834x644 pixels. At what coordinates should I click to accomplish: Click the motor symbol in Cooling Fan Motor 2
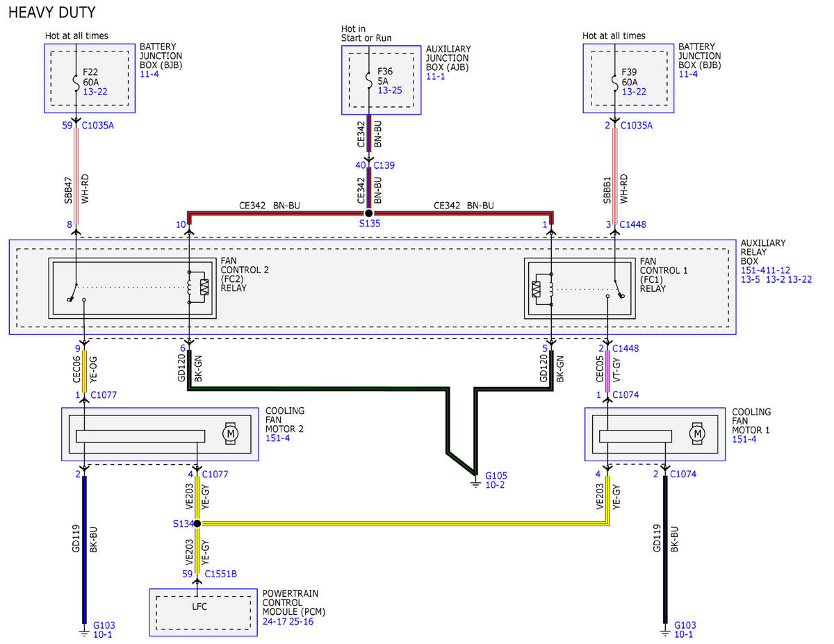(230, 434)
